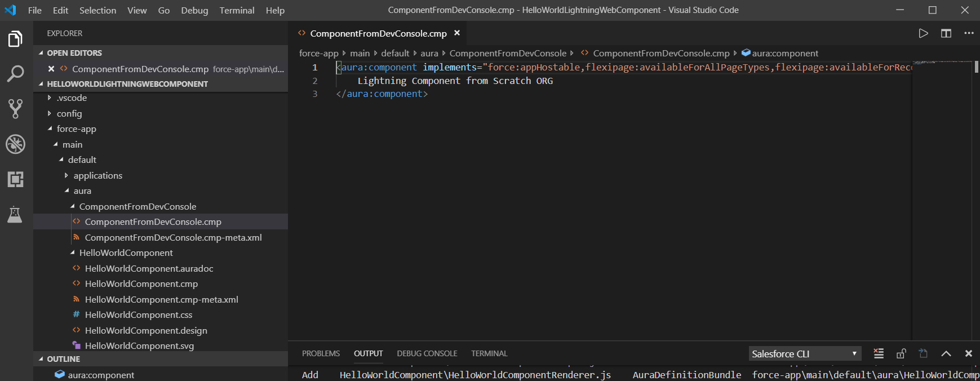The width and height of the screenshot is (980, 381).
Task: Open the output log file icon
Action: [x=923, y=353]
